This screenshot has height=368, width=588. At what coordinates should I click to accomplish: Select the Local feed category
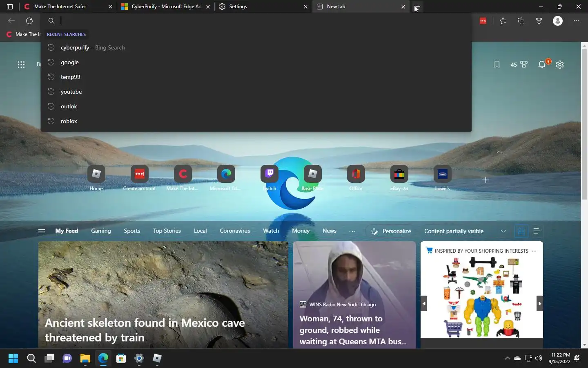click(x=200, y=231)
